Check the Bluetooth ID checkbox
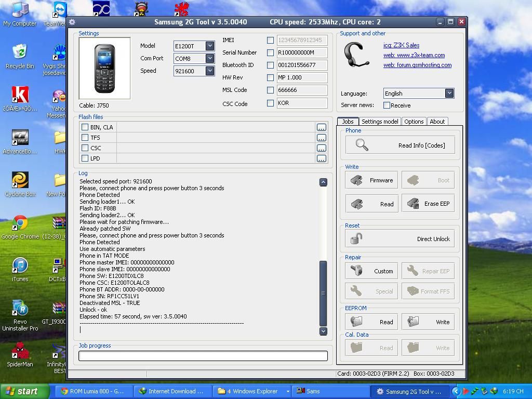 click(270, 65)
